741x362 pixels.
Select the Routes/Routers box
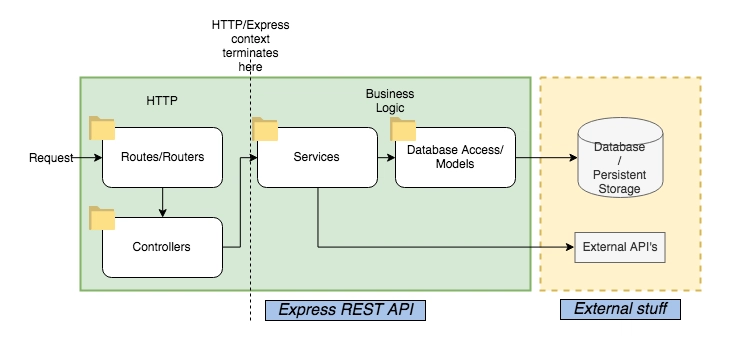coord(163,157)
